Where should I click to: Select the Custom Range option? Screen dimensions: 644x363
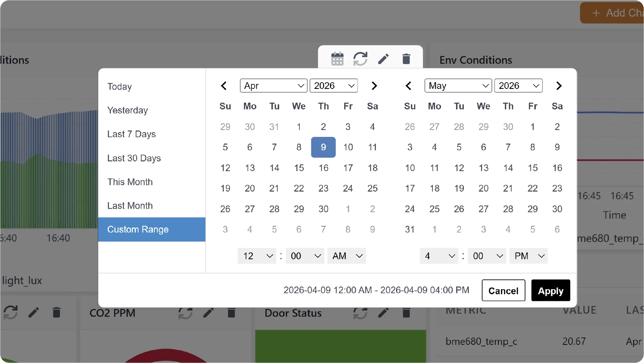[x=152, y=229]
